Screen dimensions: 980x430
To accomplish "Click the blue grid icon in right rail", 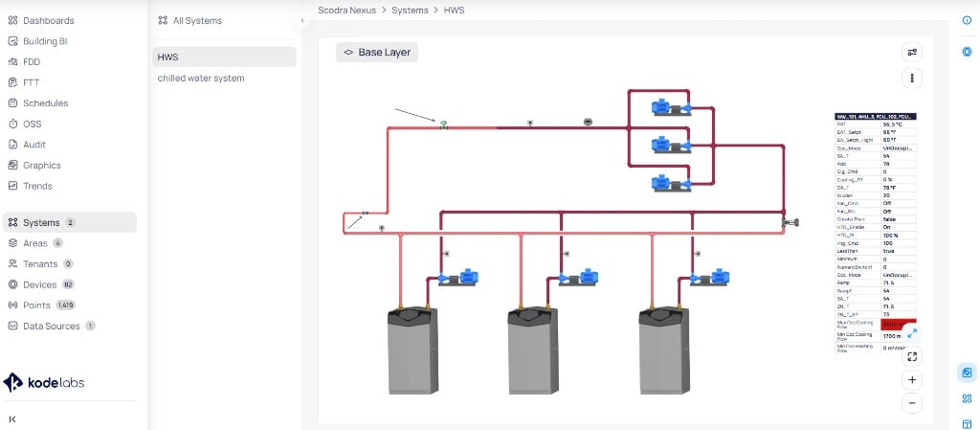I will point(967,398).
